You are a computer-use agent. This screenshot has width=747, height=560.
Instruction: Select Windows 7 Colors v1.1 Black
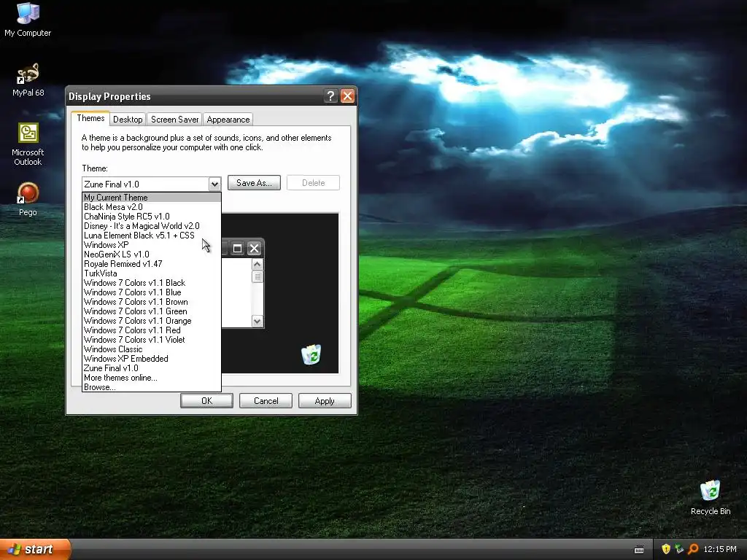pyautogui.click(x=152, y=283)
